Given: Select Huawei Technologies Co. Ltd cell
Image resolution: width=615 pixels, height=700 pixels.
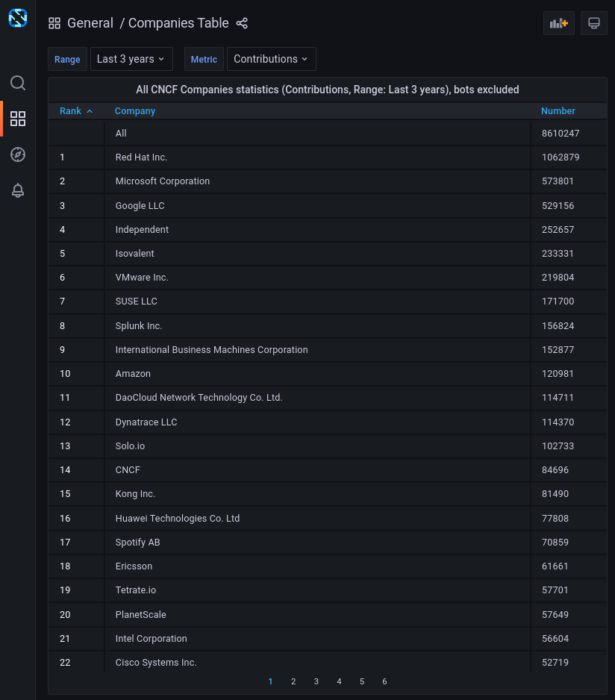Looking at the screenshot, I should [317, 519].
